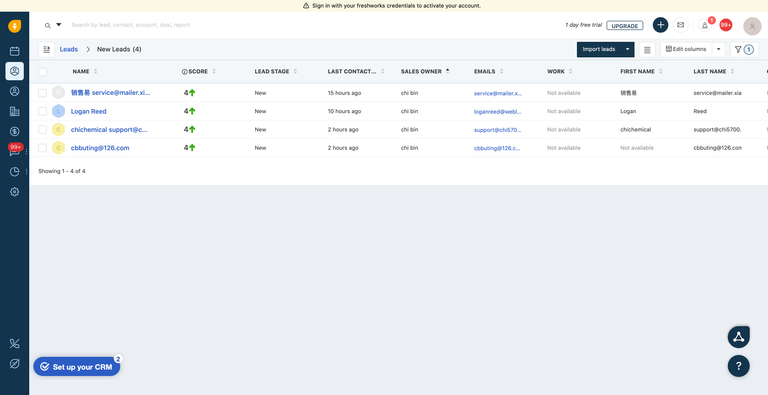Click the search magnifier icon

[x=48, y=25]
